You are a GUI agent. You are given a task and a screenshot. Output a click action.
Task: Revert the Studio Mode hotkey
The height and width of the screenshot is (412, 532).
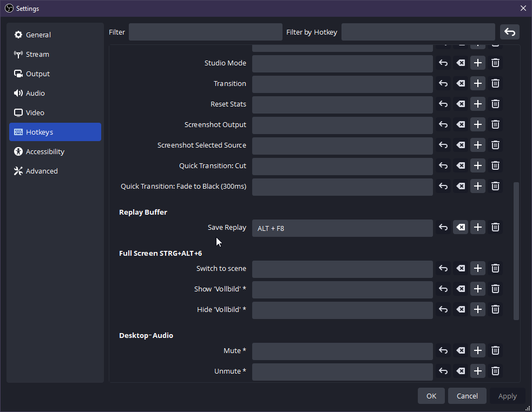tap(443, 63)
